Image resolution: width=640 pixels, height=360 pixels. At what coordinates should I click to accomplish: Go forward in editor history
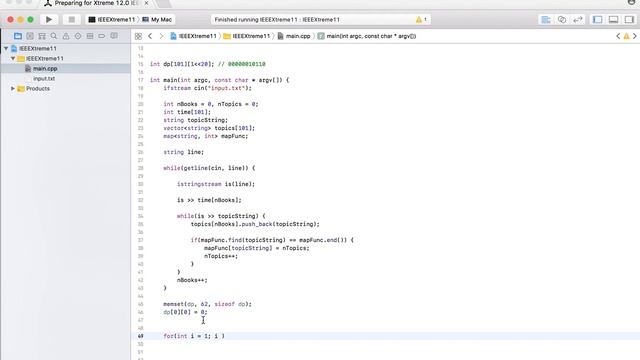[161, 36]
